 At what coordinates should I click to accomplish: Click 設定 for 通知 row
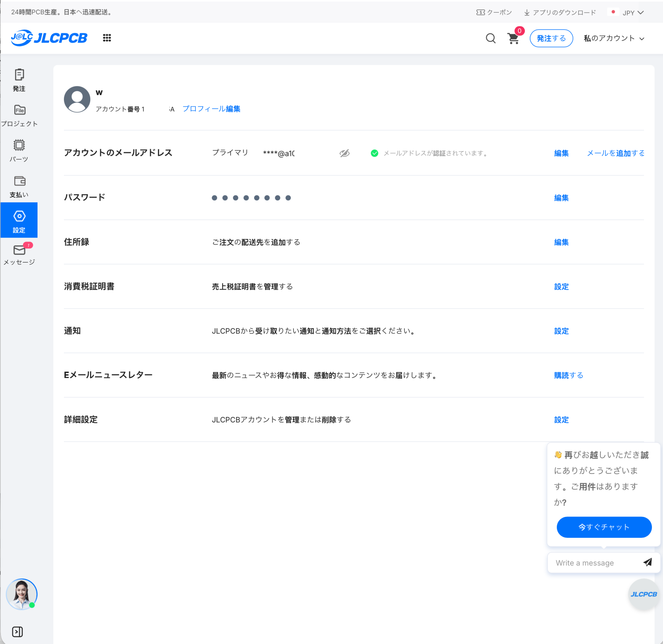(561, 331)
